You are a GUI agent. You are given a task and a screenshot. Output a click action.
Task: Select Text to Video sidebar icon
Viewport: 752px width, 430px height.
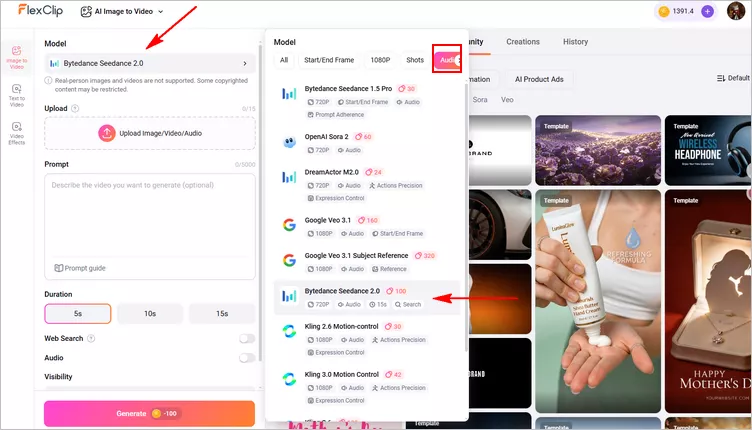point(17,95)
